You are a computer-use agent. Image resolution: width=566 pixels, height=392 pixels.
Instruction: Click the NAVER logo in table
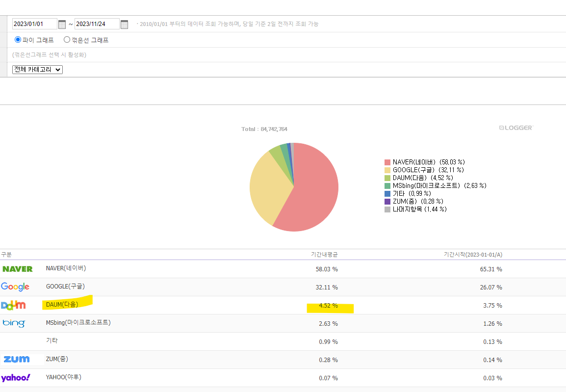point(17,269)
